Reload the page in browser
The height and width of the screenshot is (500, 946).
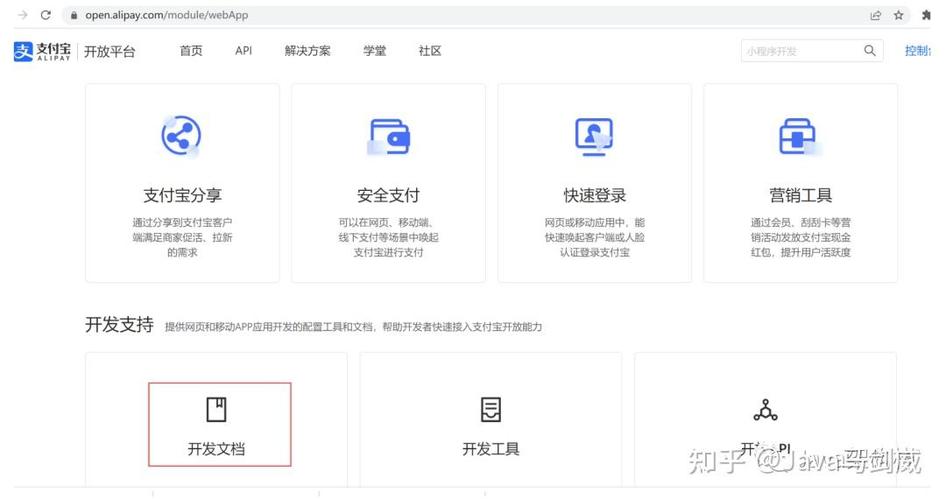(x=45, y=15)
